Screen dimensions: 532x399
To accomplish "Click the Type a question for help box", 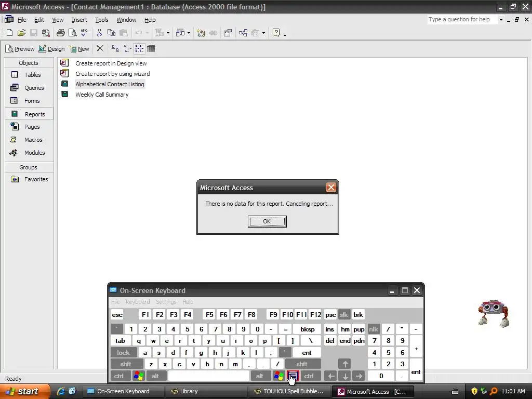I will point(462,19).
